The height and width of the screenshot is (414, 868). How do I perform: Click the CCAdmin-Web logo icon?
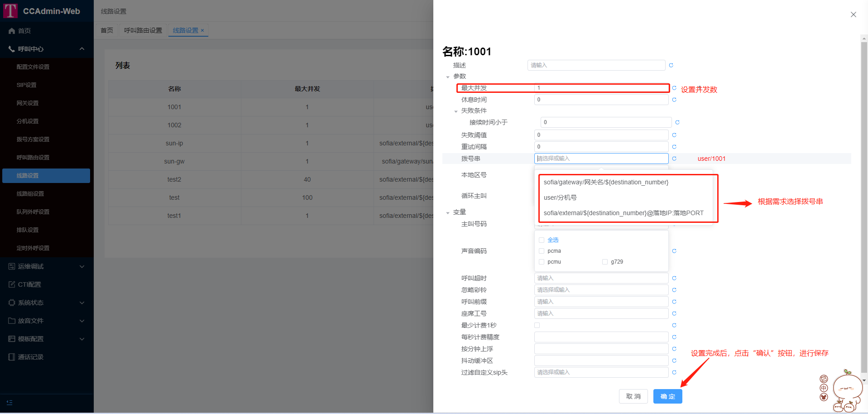(10, 11)
